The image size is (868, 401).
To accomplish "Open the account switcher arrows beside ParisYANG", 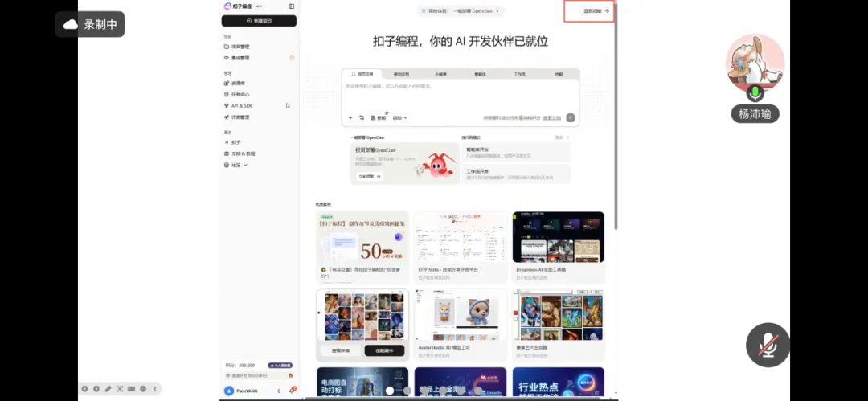I will click(278, 391).
